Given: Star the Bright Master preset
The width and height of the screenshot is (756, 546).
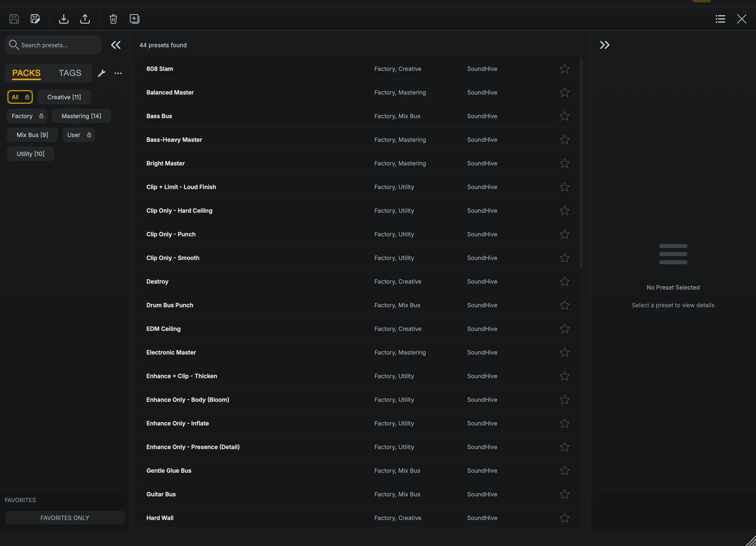Looking at the screenshot, I should tap(564, 163).
